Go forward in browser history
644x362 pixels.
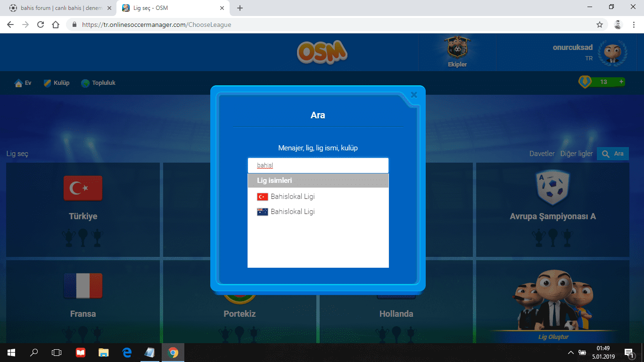(x=25, y=25)
